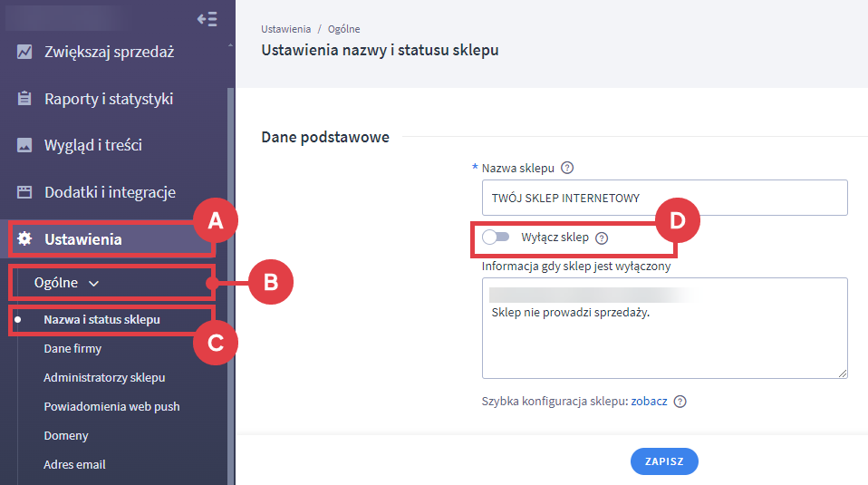This screenshot has width=868, height=485.
Task: Select Powiadomienia web push menu item
Action: point(111,406)
